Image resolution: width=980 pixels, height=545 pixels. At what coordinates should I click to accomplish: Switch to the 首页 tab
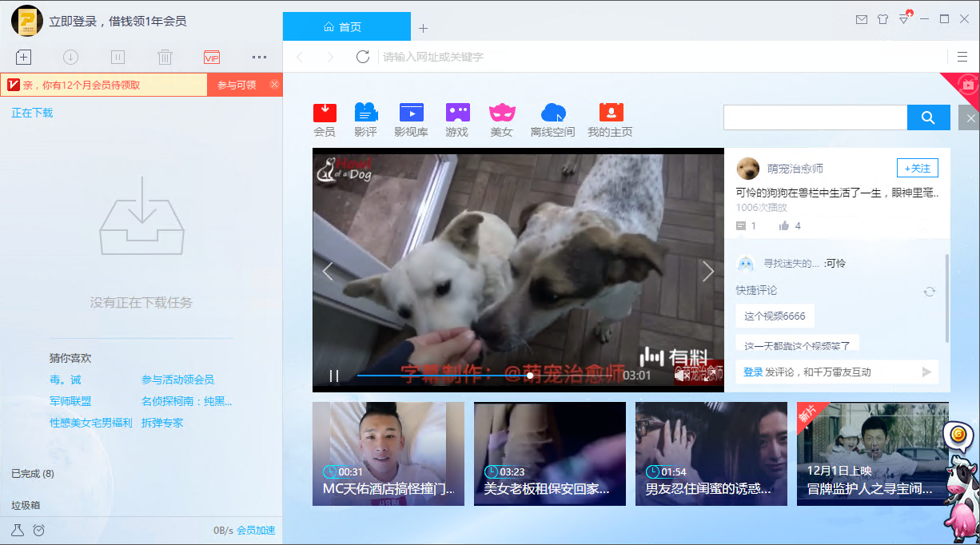(346, 26)
